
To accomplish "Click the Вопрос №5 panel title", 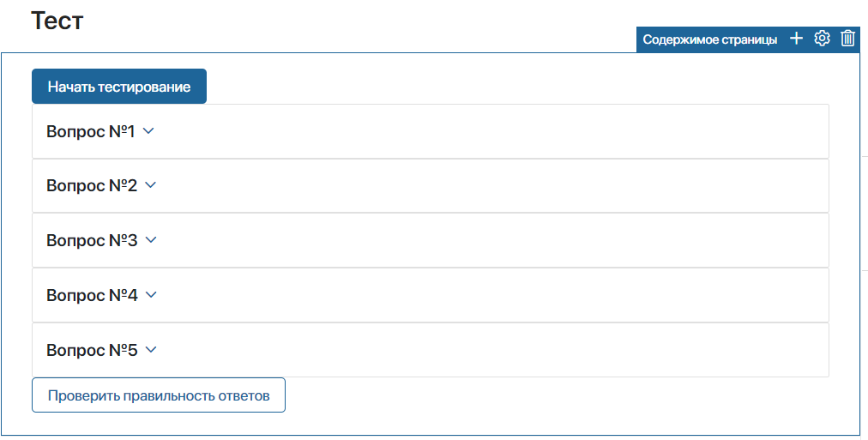I will click(x=92, y=350).
